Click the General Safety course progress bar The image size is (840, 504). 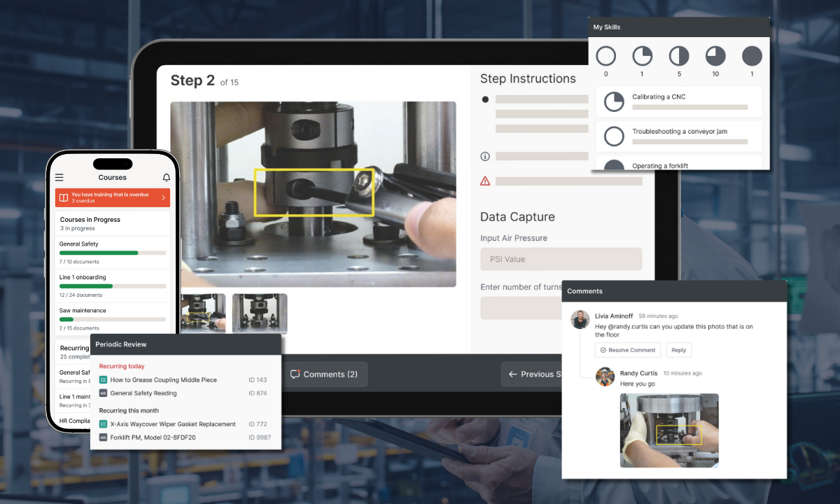pyautogui.click(x=113, y=253)
